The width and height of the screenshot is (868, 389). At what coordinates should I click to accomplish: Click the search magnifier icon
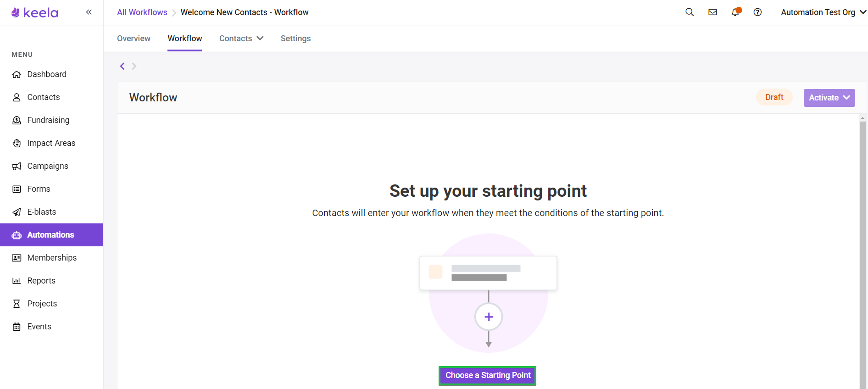(x=690, y=12)
